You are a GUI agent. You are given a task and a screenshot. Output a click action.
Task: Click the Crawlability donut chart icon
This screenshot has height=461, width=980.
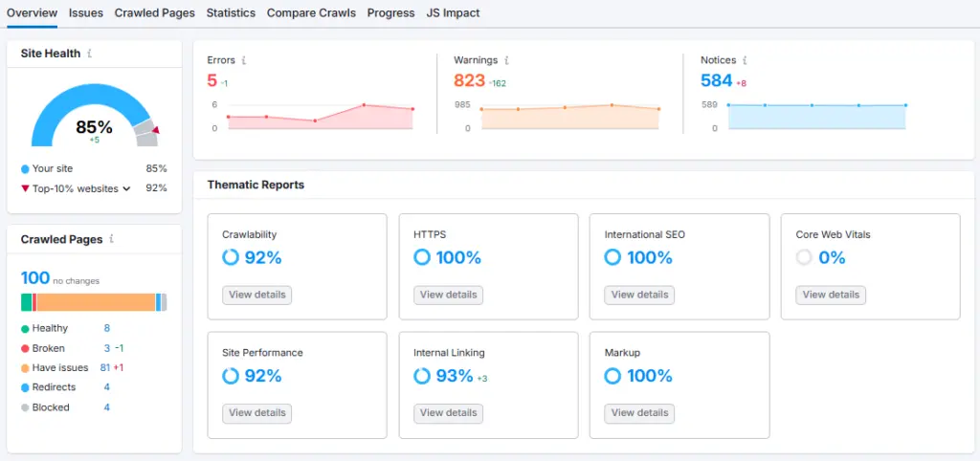click(231, 257)
